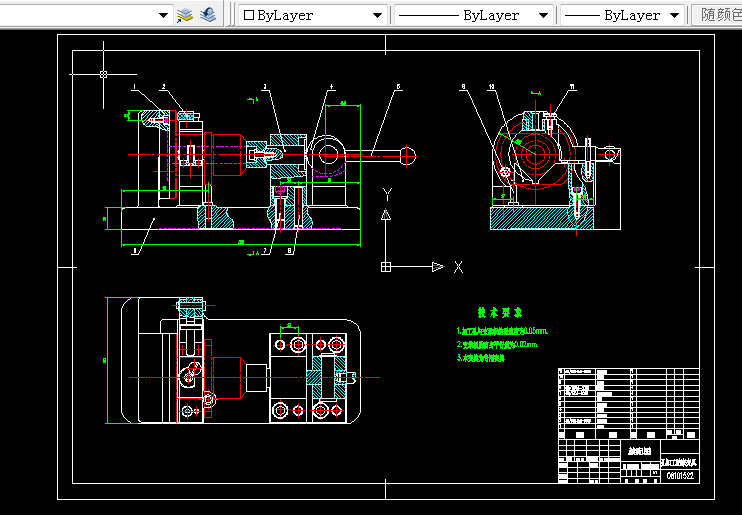Open the linetype ByLayer dropdown
Screen dimensions: 742x515
(474, 15)
